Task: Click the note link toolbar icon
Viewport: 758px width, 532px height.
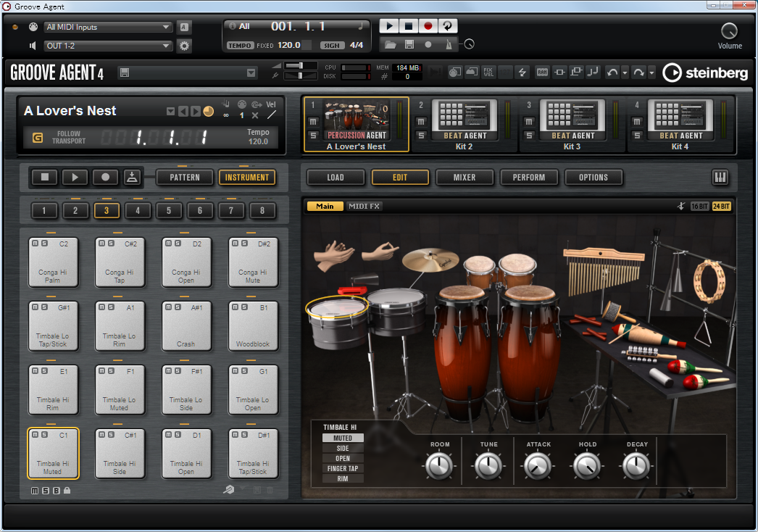Action: [593, 72]
